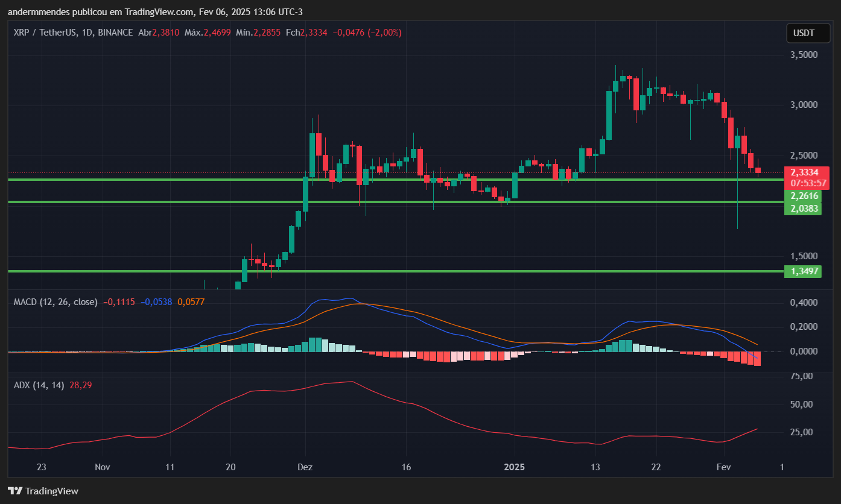Click the 0,2000 MACD axis label
Viewport: 841px width, 504px height.
[x=804, y=327]
